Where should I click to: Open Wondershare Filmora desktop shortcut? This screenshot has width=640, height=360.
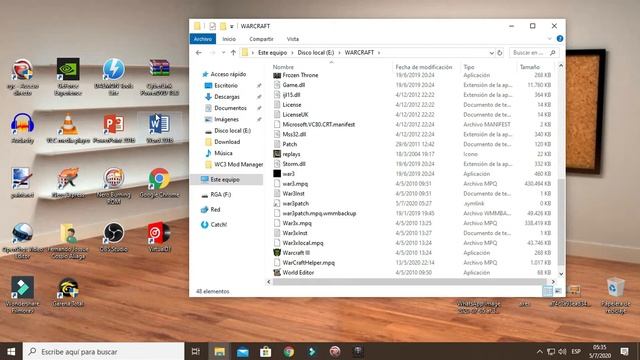click(x=22, y=295)
